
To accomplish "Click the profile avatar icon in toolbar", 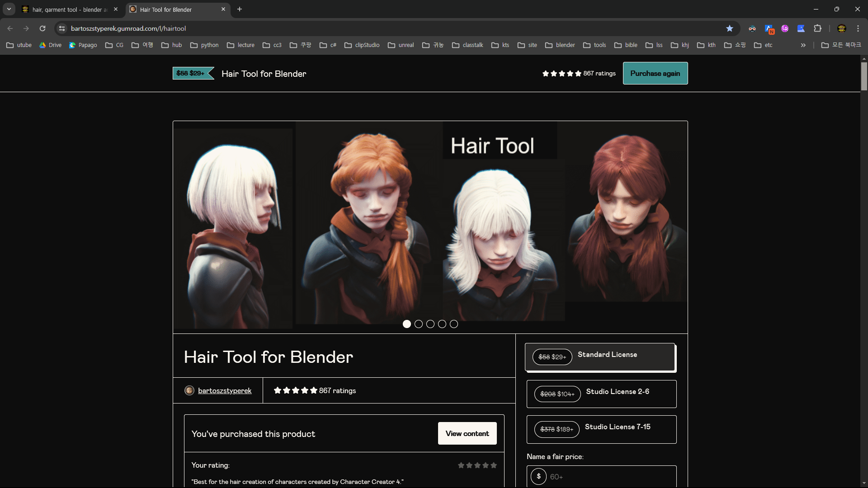I will pyautogui.click(x=841, y=28).
